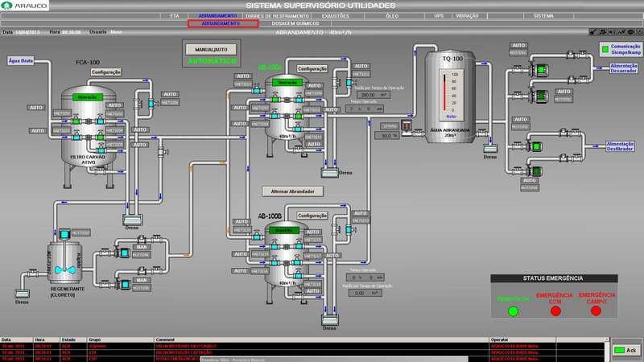
Task: Switch to the DOSAGEM QUÍMICOS sub-tab
Action: (295, 23)
